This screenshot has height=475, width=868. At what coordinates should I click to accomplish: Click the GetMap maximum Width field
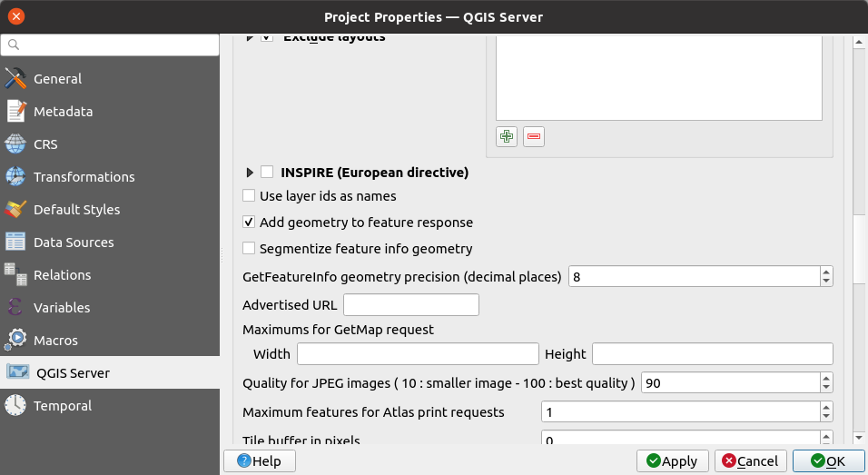pyautogui.click(x=418, y=354)
